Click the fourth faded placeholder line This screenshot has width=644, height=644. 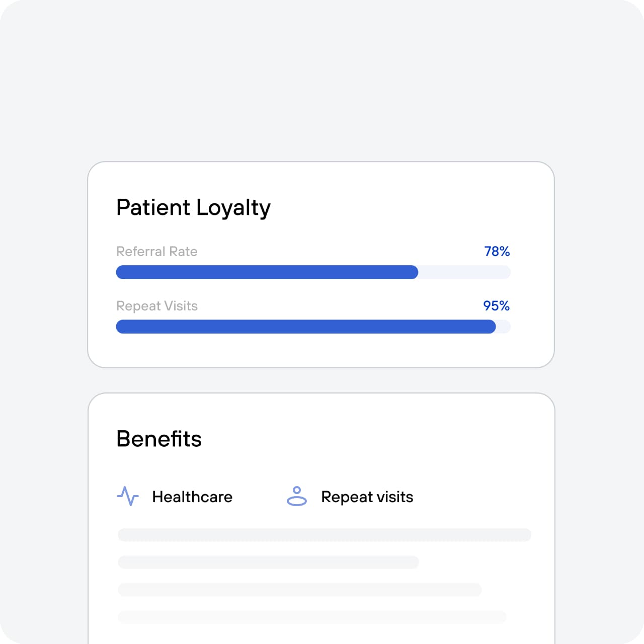[x=312, y=617]
